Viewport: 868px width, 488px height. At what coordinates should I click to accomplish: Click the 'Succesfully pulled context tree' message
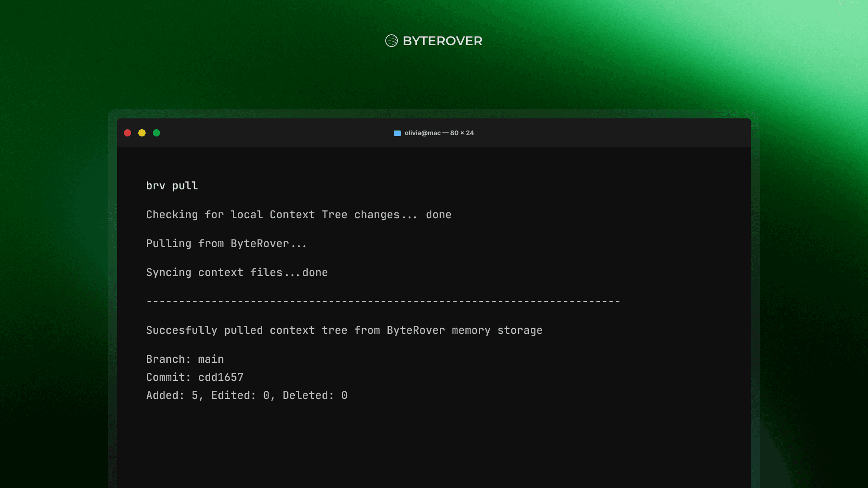[x=344, y=330]
